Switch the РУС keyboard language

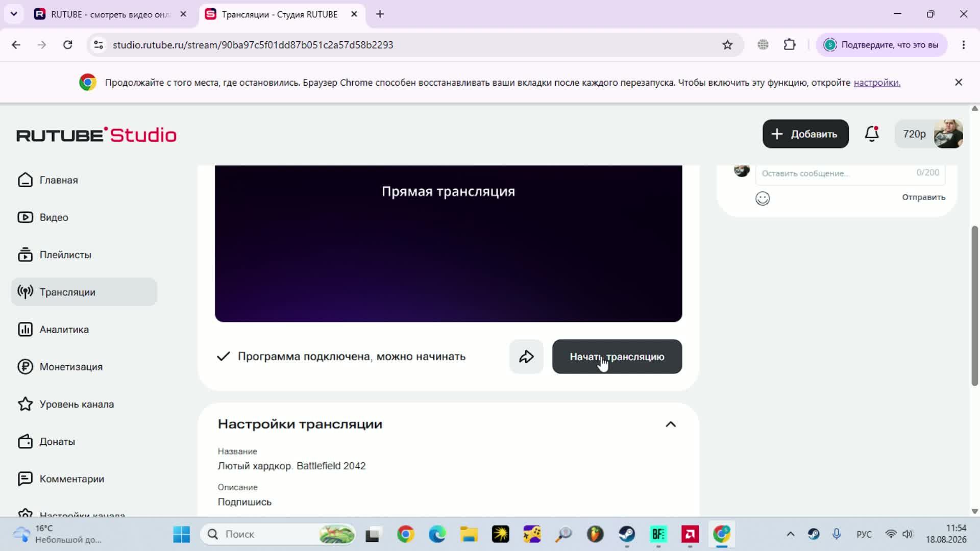[x=864, y=534]
